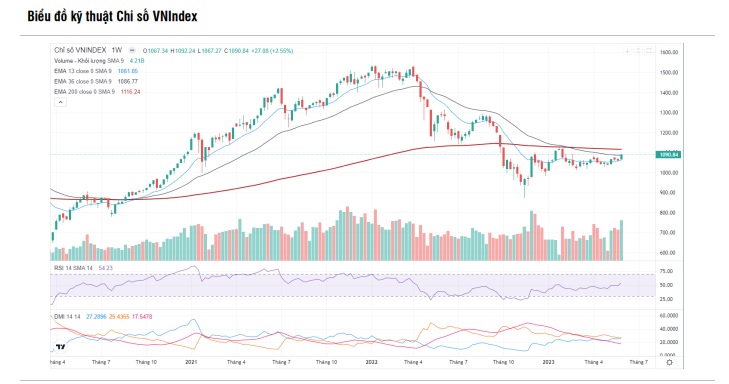Screen dimensions: 729x384
Task: Open chart settings gear icon
Action: coord(669,362)
